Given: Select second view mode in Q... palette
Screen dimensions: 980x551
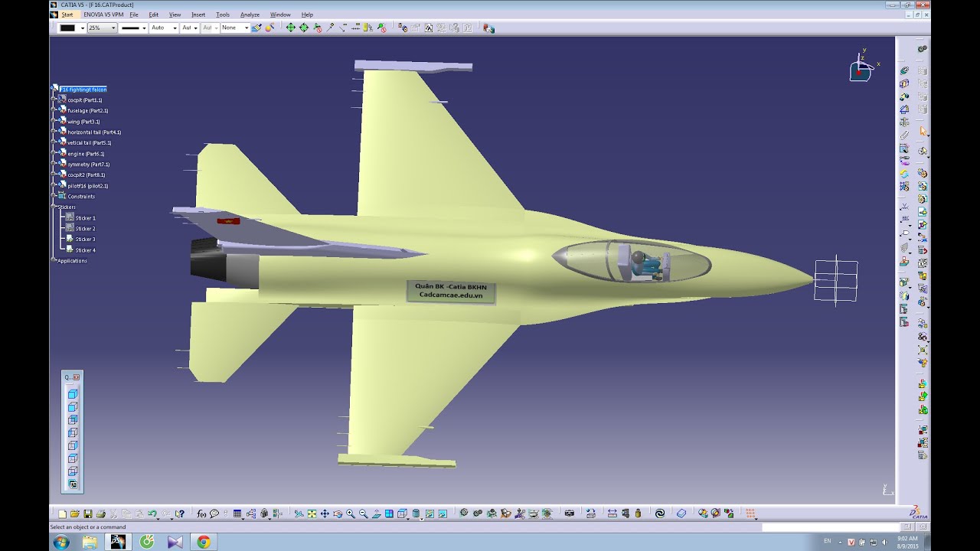Looking at the screenshot, I should click(73, 406).
